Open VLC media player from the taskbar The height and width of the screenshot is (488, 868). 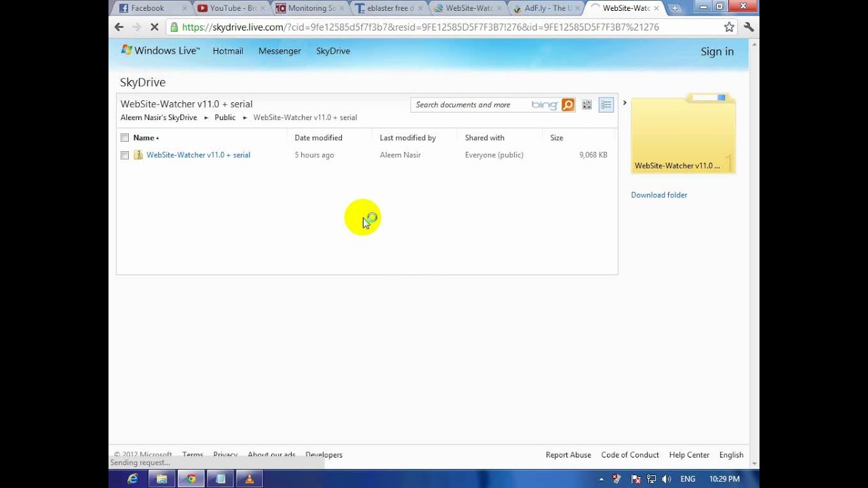click(x=249, y=479)
